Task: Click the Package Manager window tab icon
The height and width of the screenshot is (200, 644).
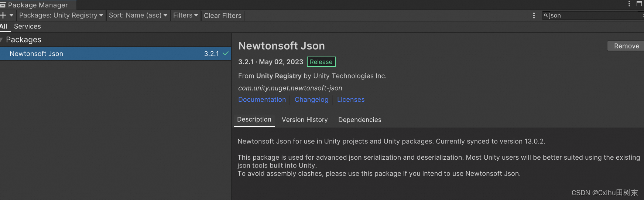Action: pyautogui.click(x=3, y=5)
